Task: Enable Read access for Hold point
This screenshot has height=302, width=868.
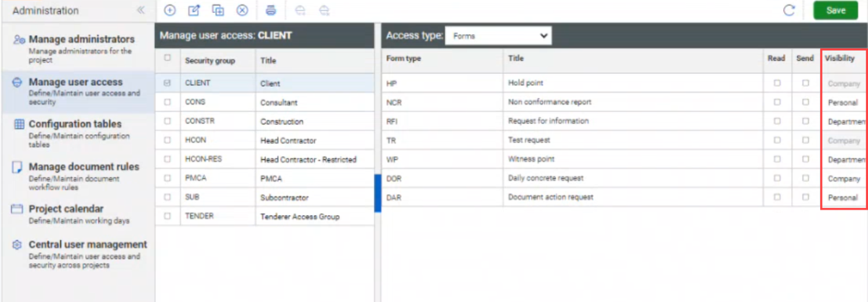Action: [x=777, y=83]
